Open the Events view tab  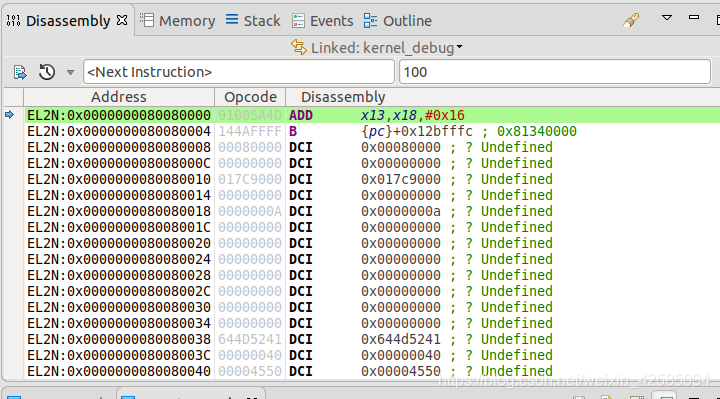(x=323, y=21)
